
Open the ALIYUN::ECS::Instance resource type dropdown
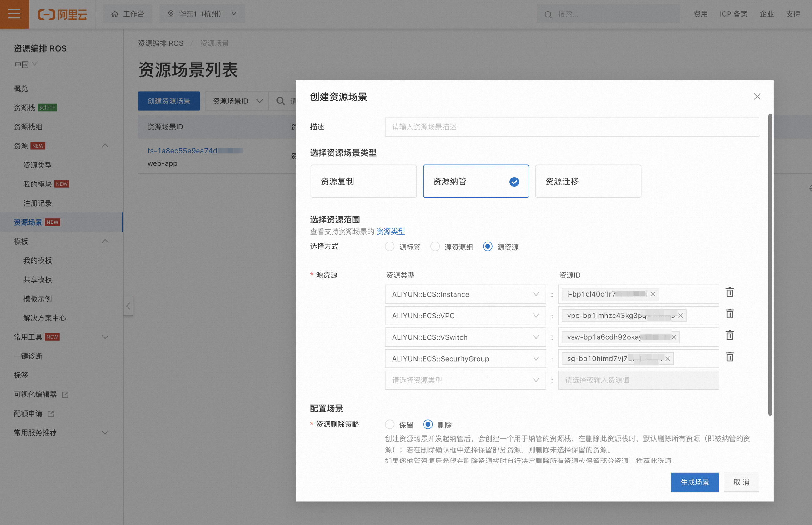[465, 294]
